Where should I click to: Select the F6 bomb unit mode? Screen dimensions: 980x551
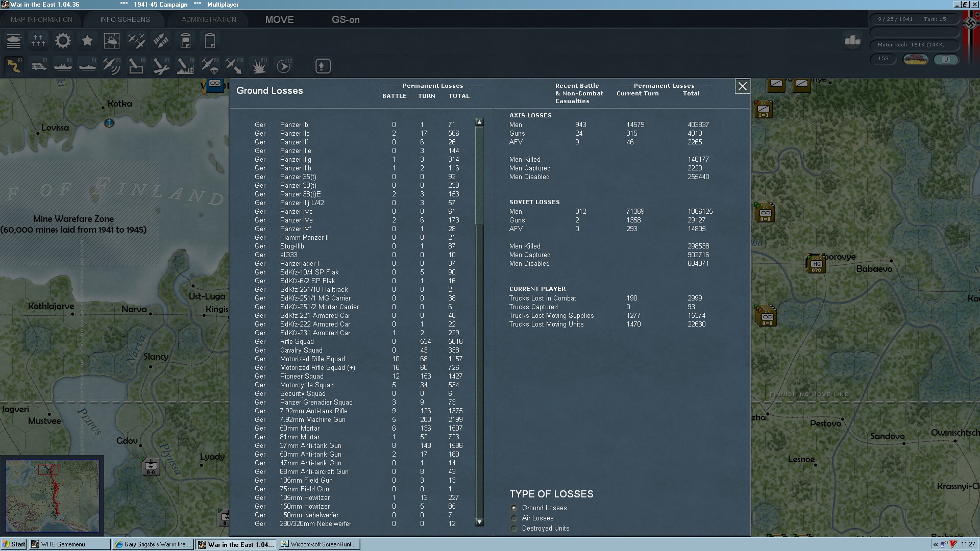tap(136, 66)
